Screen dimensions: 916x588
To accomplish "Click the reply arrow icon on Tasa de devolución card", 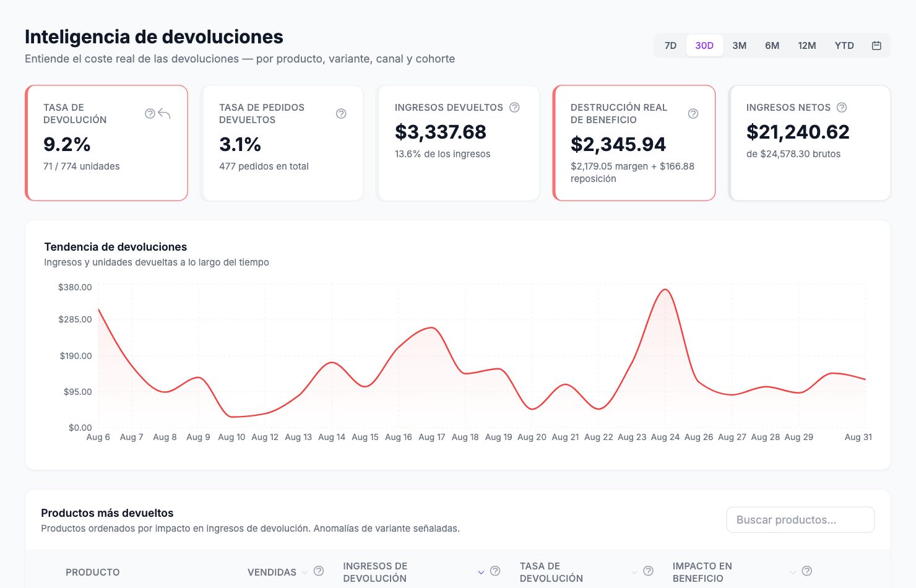I will 164,113.
